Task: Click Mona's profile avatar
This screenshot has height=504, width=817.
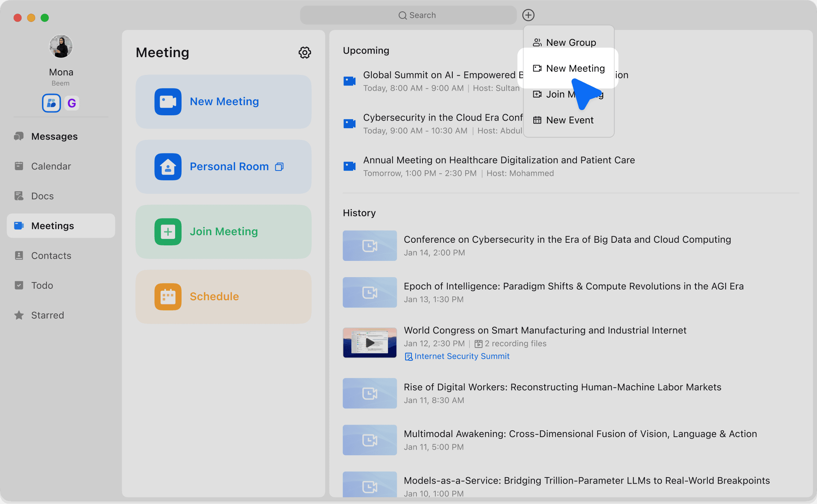Action: 61,47
